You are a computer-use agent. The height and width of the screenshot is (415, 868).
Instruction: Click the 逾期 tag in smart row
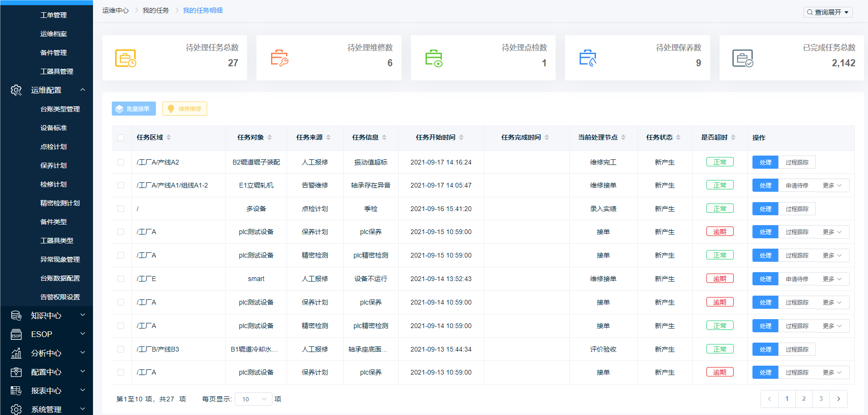tap(720, 279)
